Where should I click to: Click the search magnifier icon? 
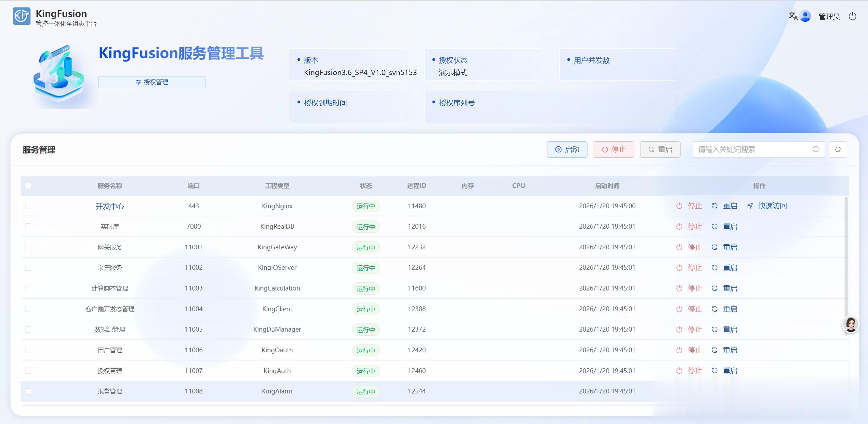(x=816, y=149)
